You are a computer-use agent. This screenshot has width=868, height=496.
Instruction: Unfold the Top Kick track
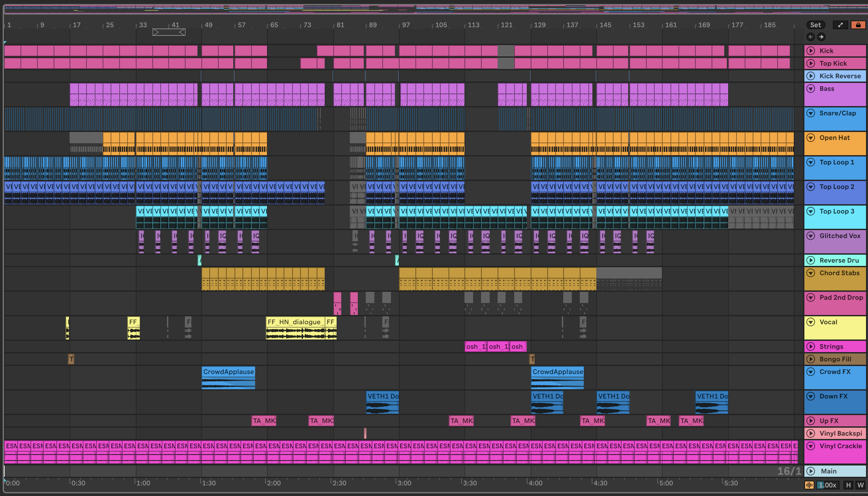811,63
